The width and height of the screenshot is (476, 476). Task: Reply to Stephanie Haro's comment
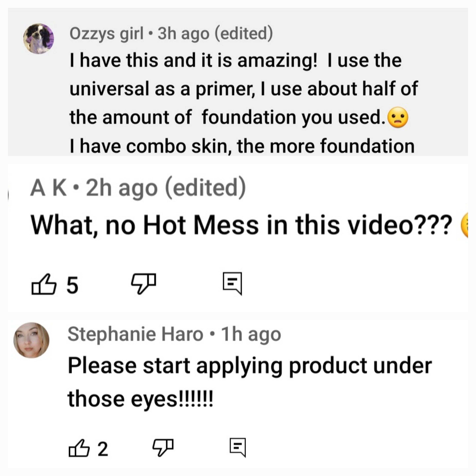[x=238, y=448]
